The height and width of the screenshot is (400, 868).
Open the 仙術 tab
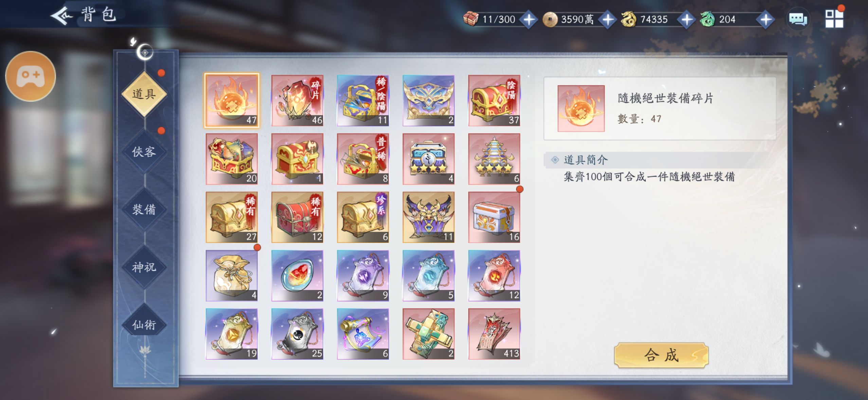pyautogui.click(x=144, y=325)
